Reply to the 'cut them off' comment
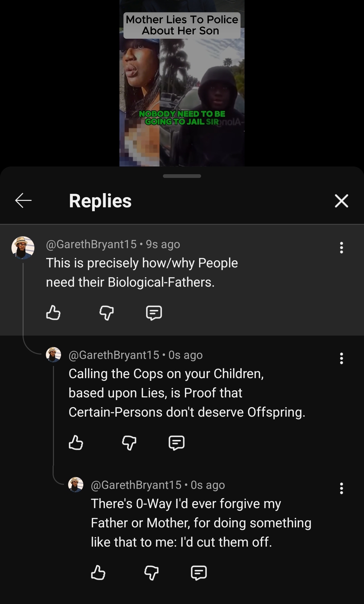 coord(199,573)
